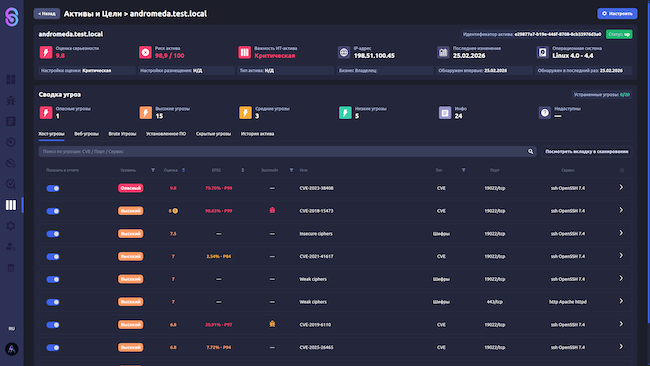Click the Оценка серьезности lightning icon
650x366 pixels.
pyautogui.click(x=46, y=52)
